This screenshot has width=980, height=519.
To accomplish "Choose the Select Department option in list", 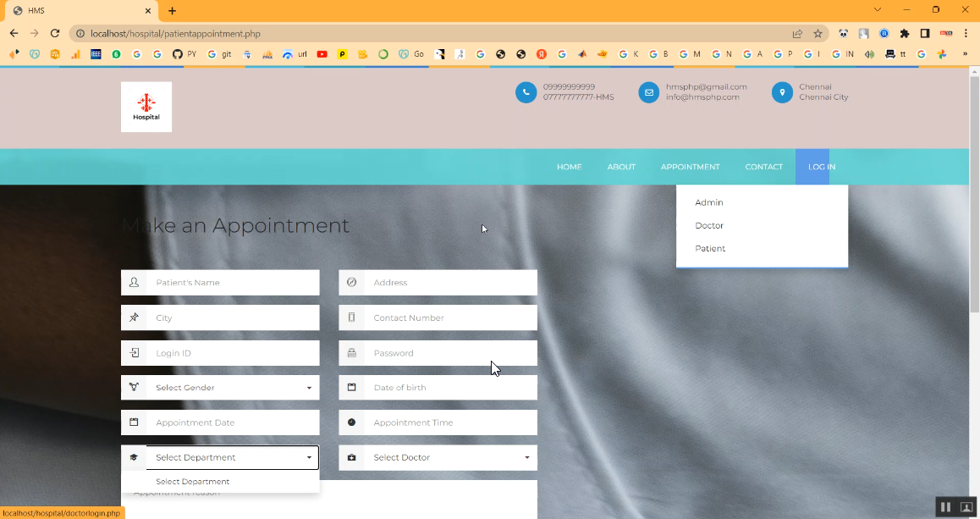I will [193, 482].
